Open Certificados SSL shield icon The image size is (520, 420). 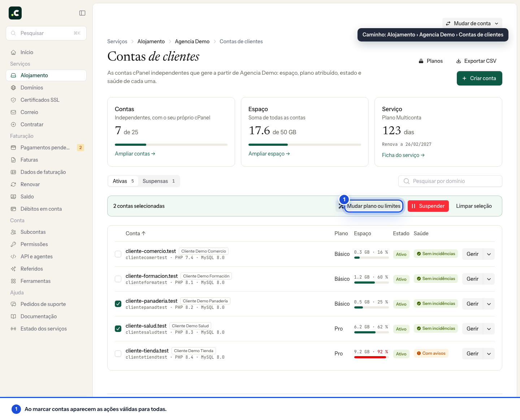point(13,100)
